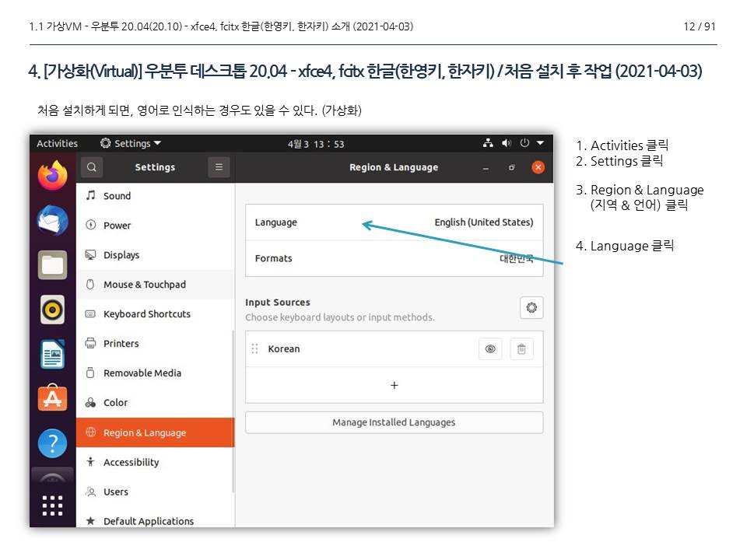Expand the system menu arrow

point(540,143)
